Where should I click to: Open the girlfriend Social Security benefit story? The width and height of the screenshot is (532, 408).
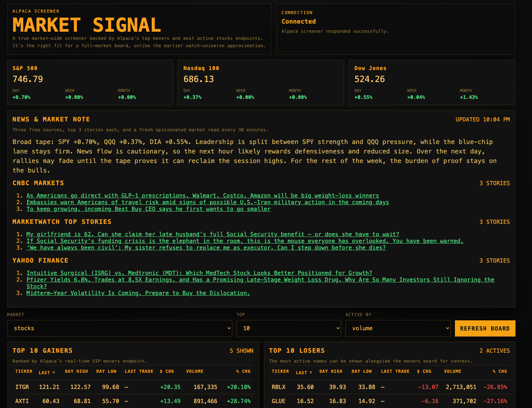tap(213, 234)
